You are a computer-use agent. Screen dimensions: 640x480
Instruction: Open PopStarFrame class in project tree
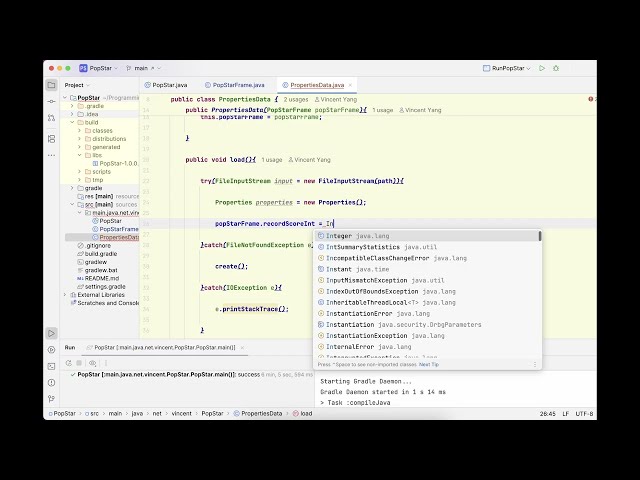point(119,229)
